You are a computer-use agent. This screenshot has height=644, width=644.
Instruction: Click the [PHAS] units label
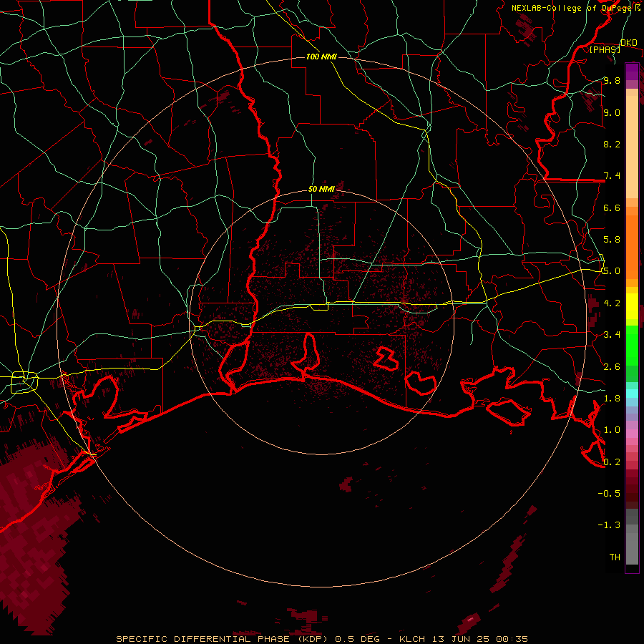605,50
